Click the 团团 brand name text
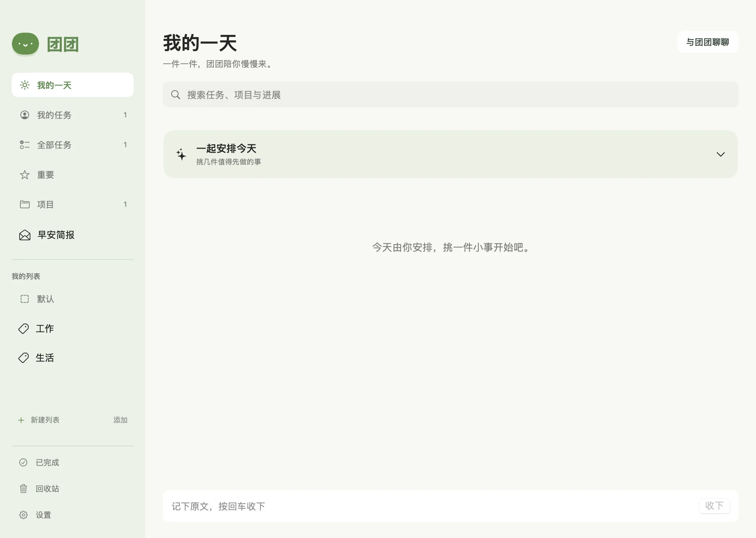Viewport: 756px width, 538px height. [63, 44]
